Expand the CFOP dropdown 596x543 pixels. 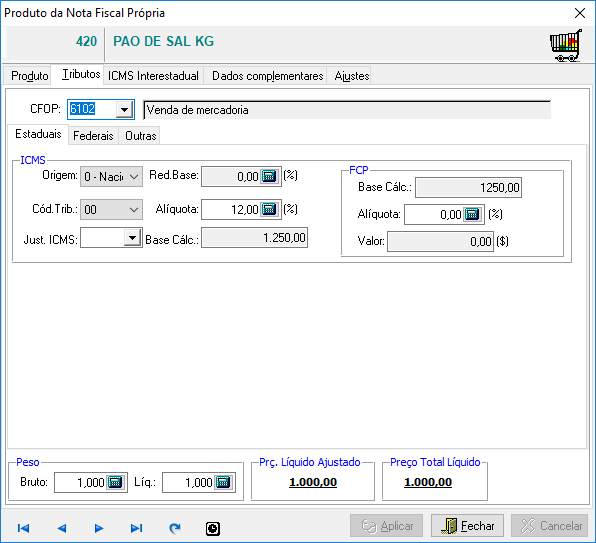(x=124, y=110)
